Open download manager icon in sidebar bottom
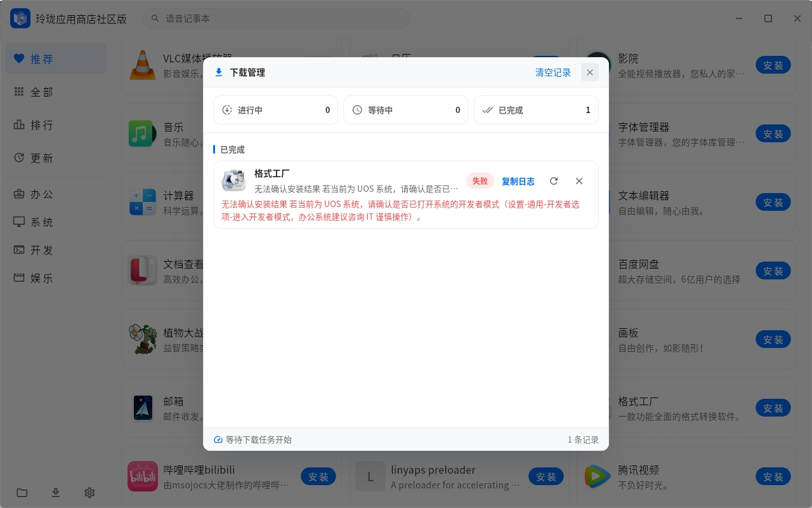 coord(56,493)
